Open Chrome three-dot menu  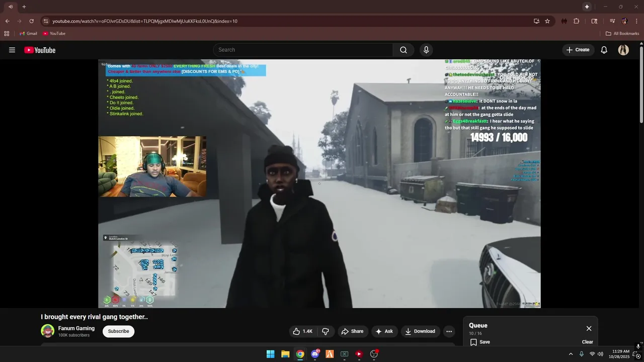click(636, 21)
